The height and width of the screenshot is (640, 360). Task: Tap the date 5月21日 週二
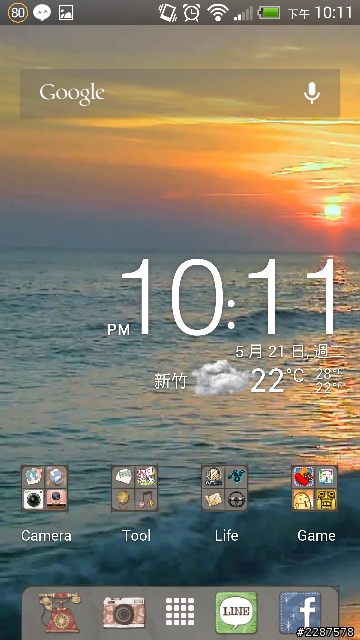[290, 351]
